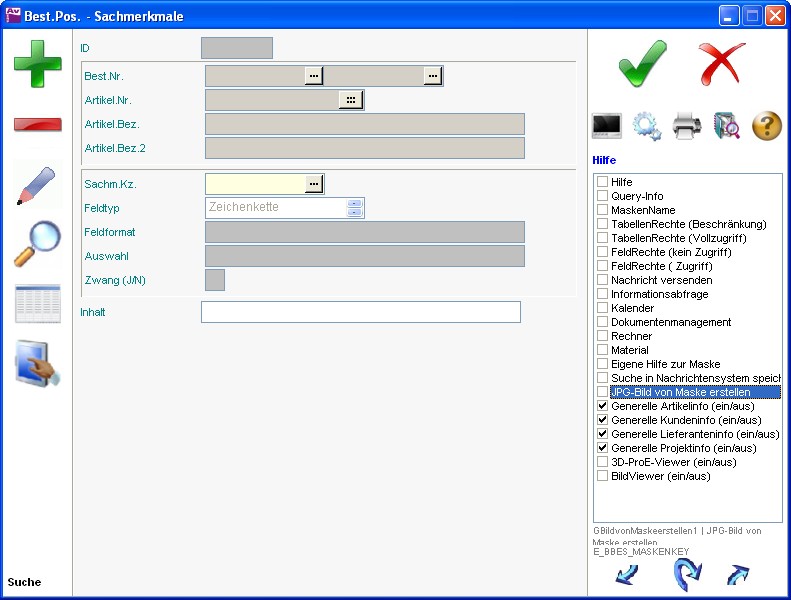Check the Kalender checkbox
Screen dimensions: 791x600
(603, 309)
